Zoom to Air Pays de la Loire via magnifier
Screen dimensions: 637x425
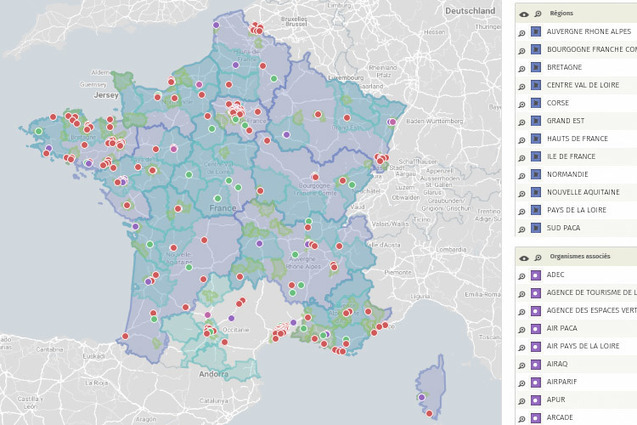point(522,348)
